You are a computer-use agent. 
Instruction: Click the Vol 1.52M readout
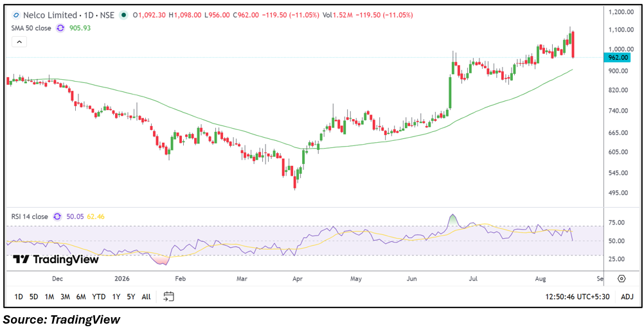[337, 15]
